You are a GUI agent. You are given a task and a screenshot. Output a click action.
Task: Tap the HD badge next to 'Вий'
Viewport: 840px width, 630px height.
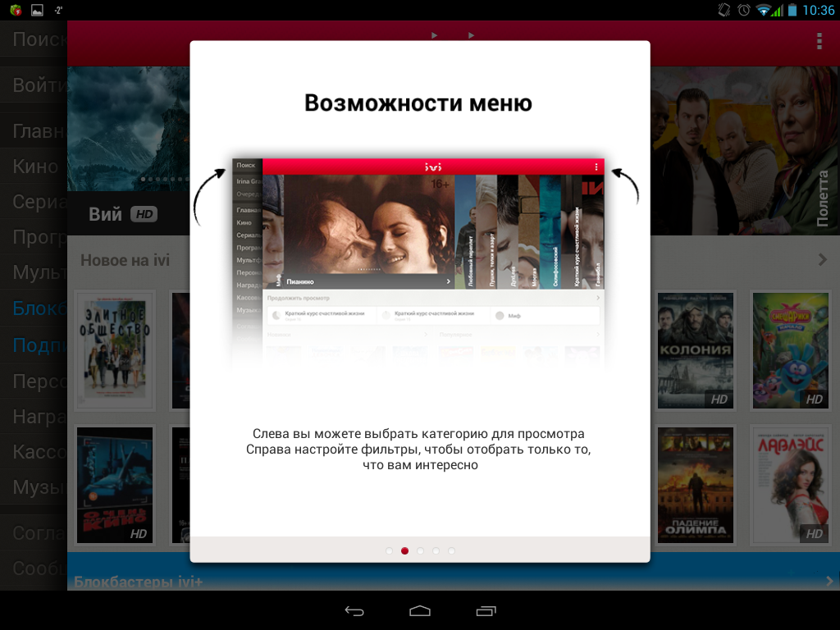144,214
